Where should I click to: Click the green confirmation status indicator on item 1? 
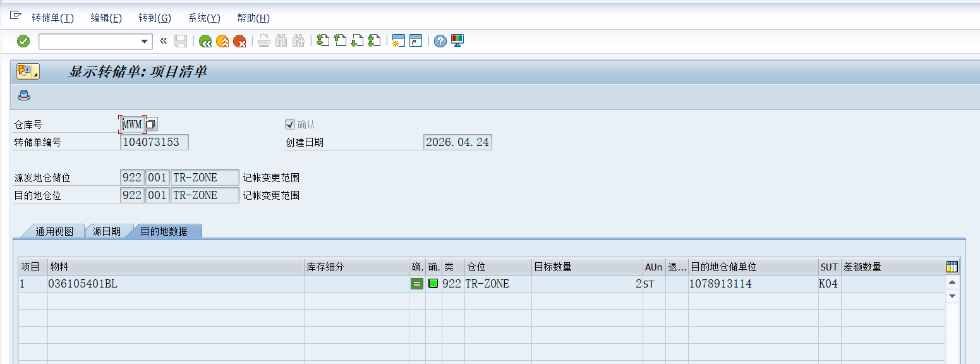[x=435, y=284]
